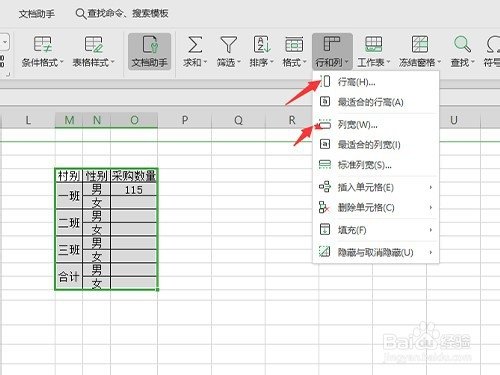Click the 筛选 filter funnel icon

coord(229,45)
